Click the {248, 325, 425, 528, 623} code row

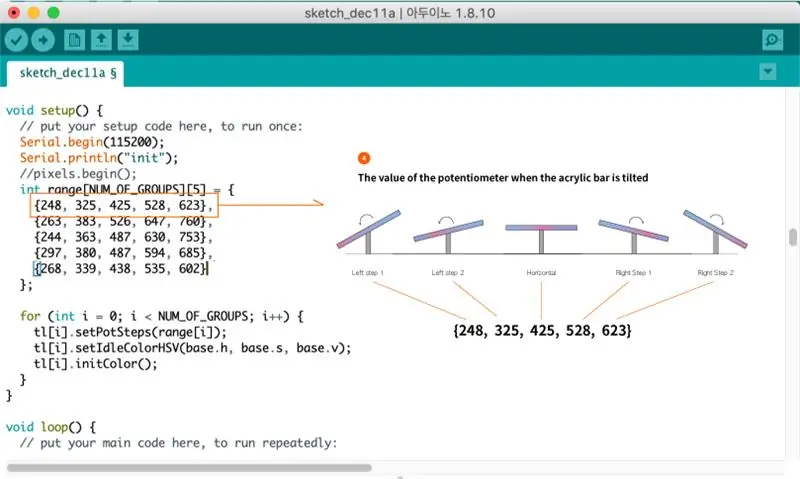(x=123, y=205)
